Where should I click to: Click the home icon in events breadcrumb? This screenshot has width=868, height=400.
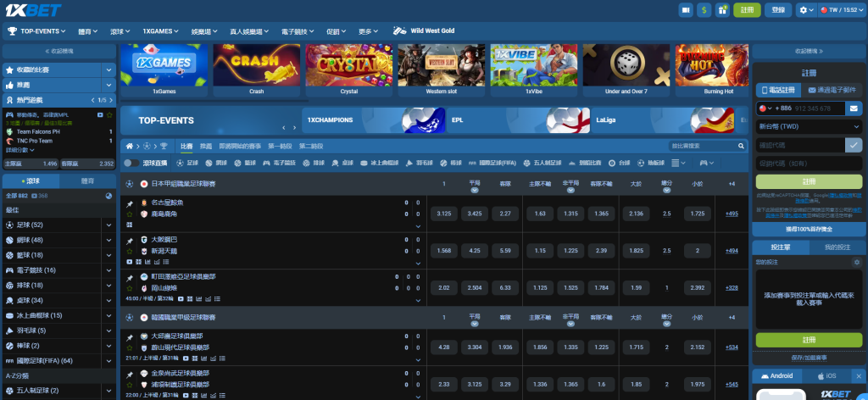[130, 146]
